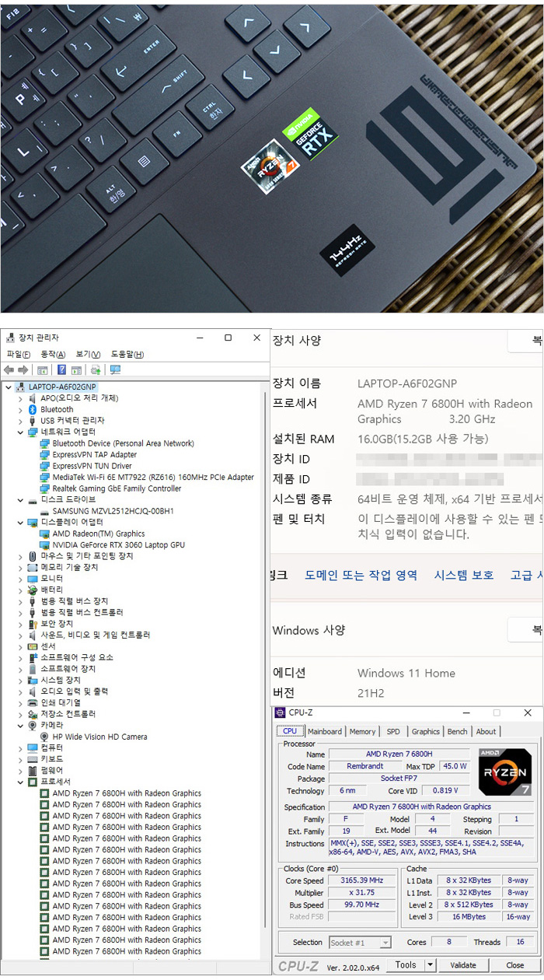Click the Tools button in CPU-Z
Screen dimensions: 544x980
click(x=406, y=965)
